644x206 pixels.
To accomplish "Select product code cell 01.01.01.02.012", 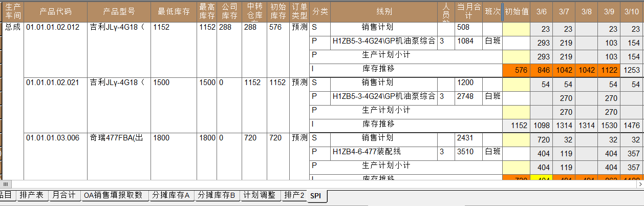I will [x=53, y=27].
